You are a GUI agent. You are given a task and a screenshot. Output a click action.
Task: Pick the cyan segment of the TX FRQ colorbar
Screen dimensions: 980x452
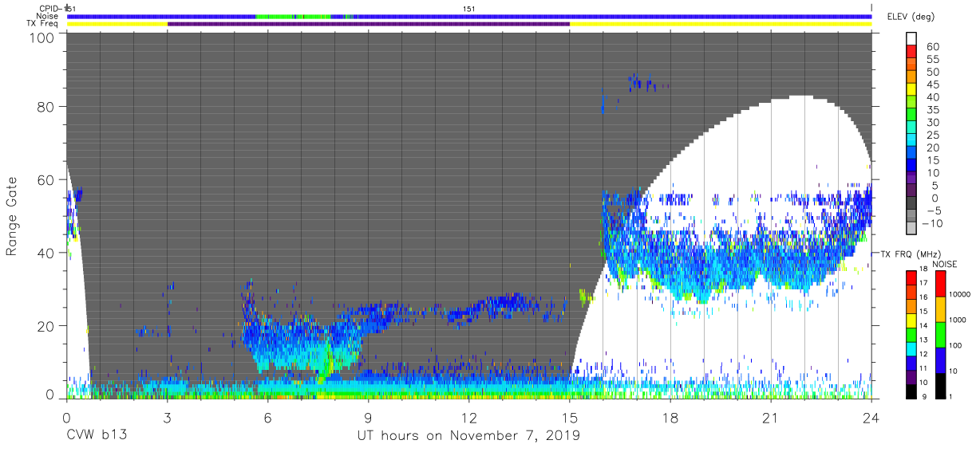tap(911, 349)
